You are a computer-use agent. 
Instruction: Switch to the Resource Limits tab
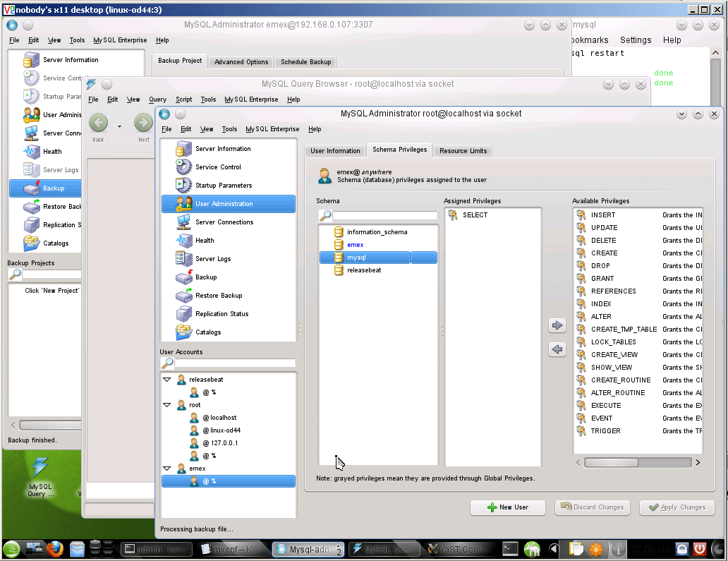(x=463, y=151)
